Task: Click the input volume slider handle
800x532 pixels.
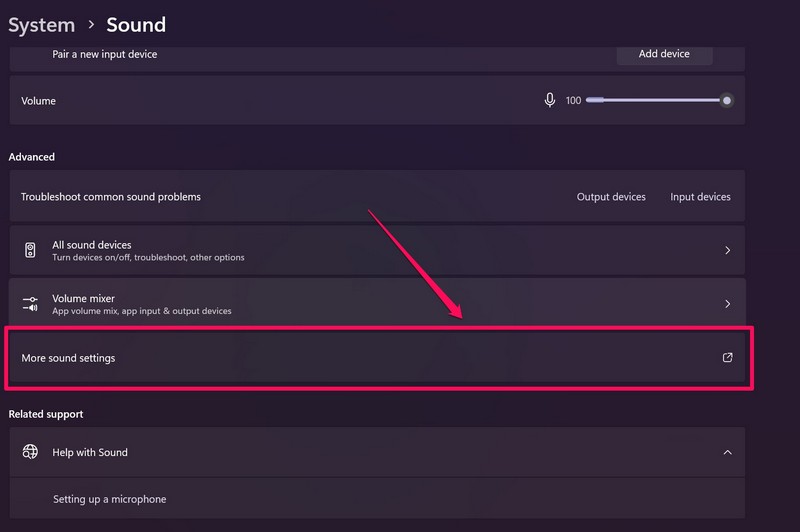Action: coord(727,100)
